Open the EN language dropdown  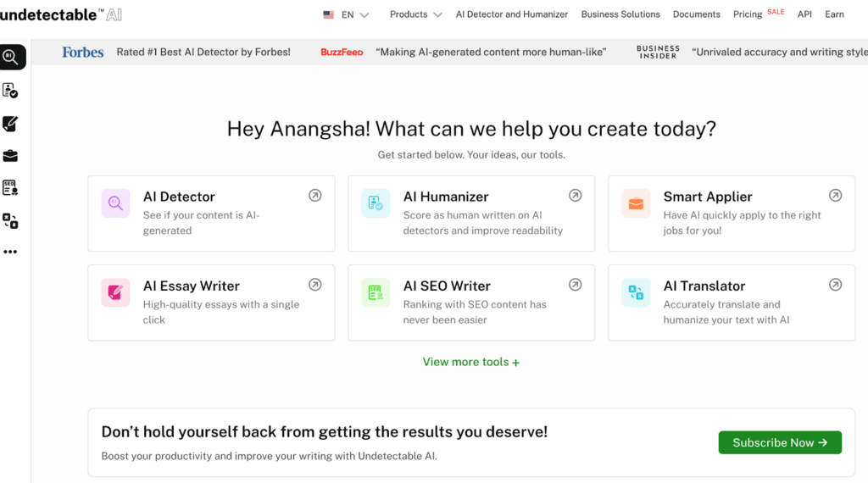pos(346,14)
